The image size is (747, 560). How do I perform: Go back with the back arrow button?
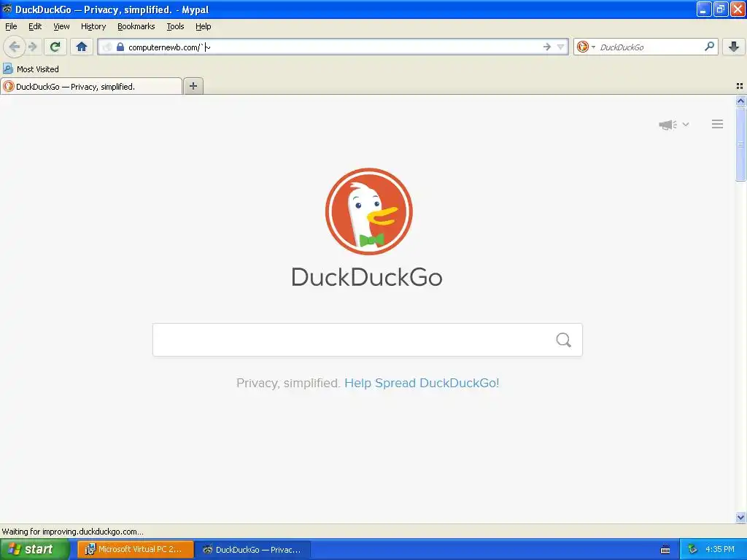[x=15, y=47]
